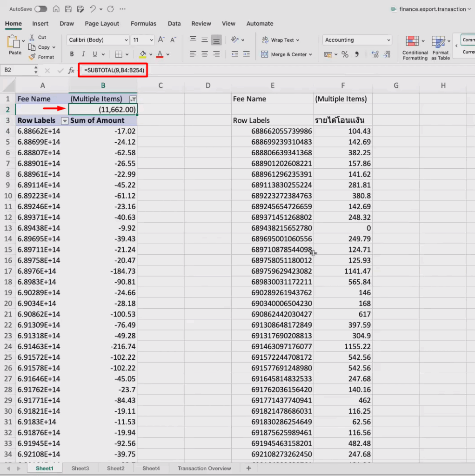This screenshot has width=475, height=476.
Task: Open the Formulas ribbon tab
Action: tap(143, 24)
